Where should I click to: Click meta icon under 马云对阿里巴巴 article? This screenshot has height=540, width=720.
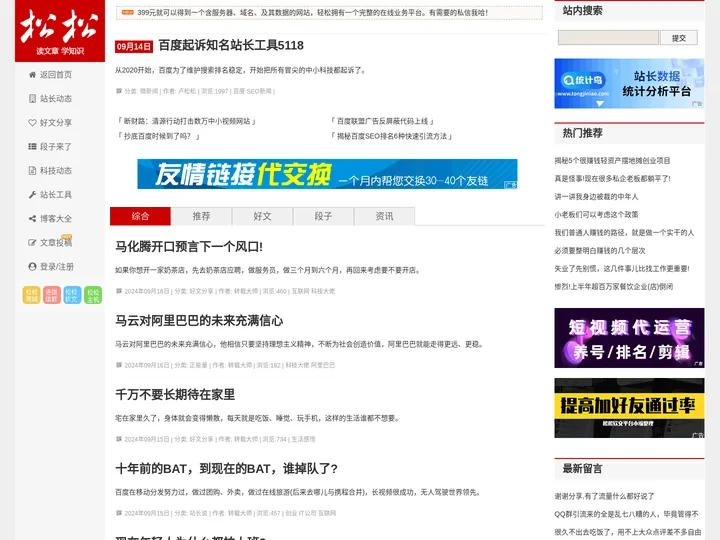pyautogui.click(x=119, y=365)
